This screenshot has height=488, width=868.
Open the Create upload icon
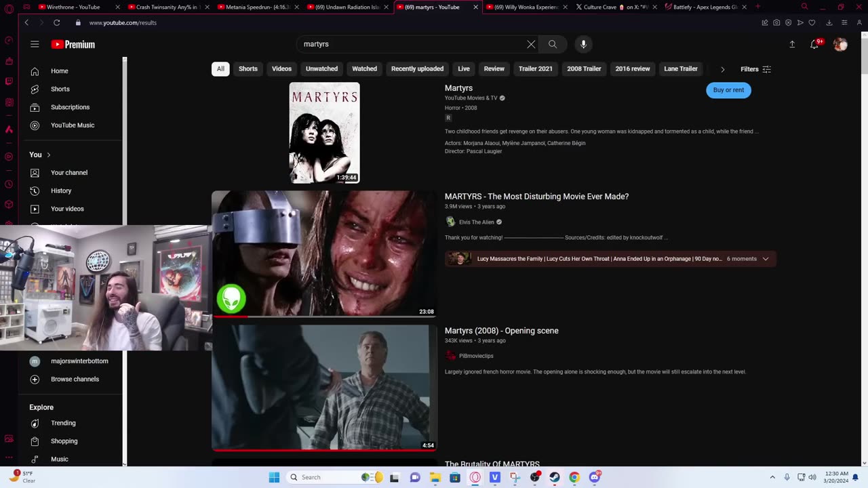792,44
